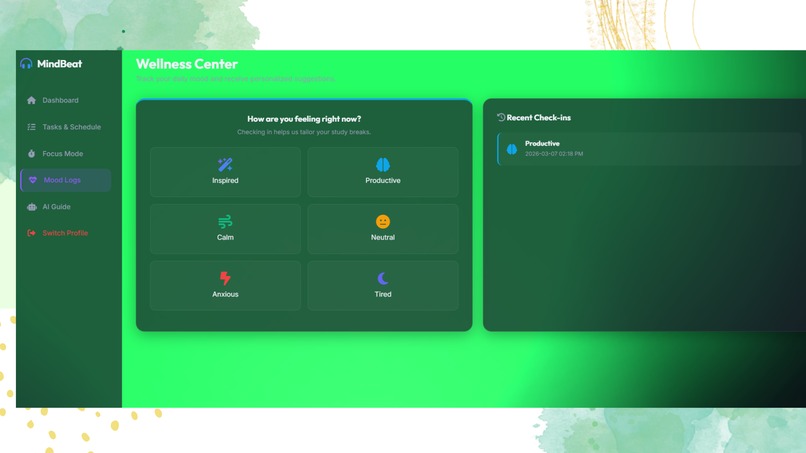Click the Anxious lightning bolt icon
The image size is (806, 453).
(225, 278)
